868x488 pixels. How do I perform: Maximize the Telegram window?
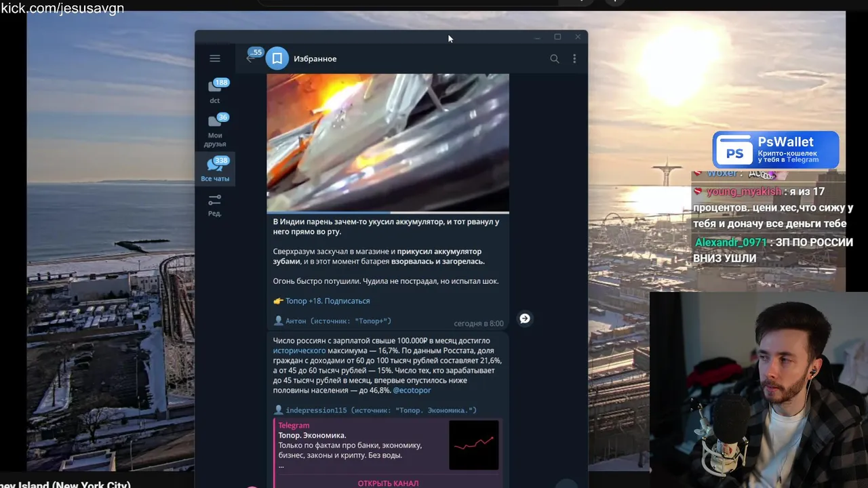pos(557,37)
